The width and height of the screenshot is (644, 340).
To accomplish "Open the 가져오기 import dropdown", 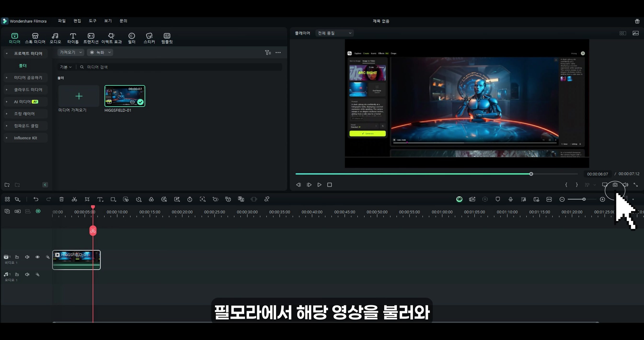I will [71, 52].
